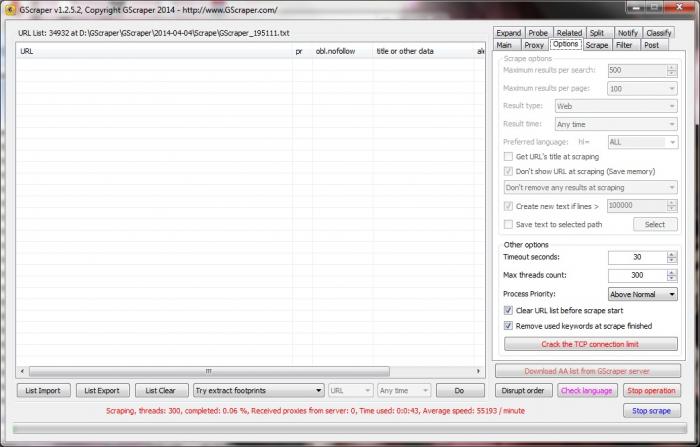The width and height of the screenshot is (700, 447).
Task: Click the Stop scrape button
Action: [x=652, y=411]
